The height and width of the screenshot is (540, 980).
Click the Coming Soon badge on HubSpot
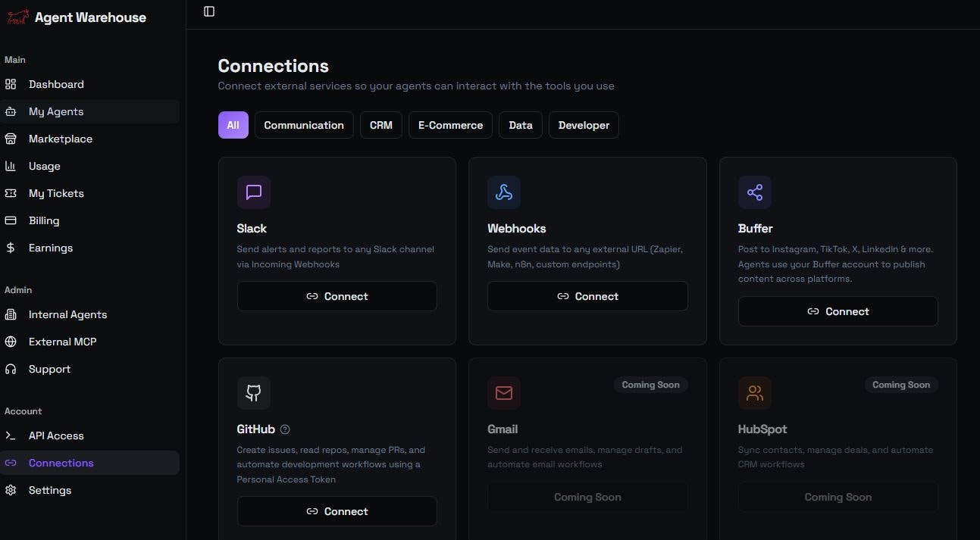901,385
